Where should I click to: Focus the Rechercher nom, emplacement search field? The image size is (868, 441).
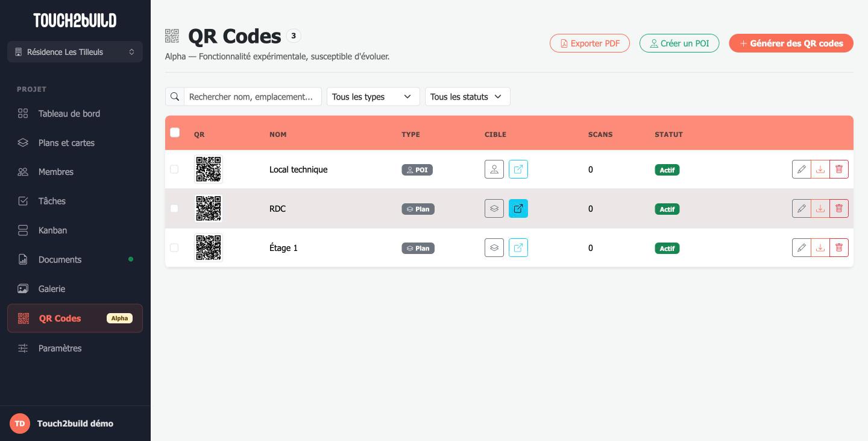tap(253, 97)
